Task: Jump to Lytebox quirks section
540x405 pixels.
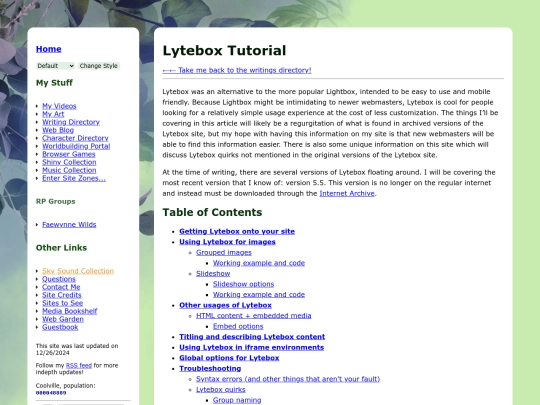Action: (x=221, y=390)
